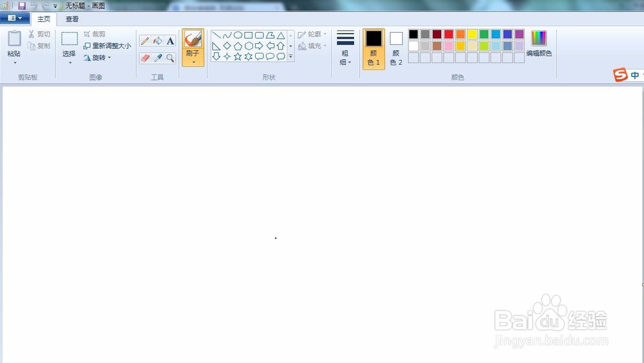Switch to the View (查看) tab
The image size is (644, 363).
72,19
